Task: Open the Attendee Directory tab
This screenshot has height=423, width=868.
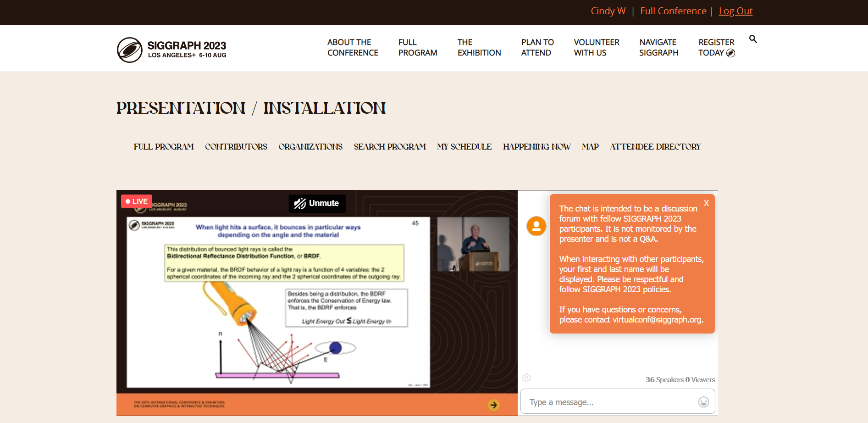Action: [x=655, y=147]
